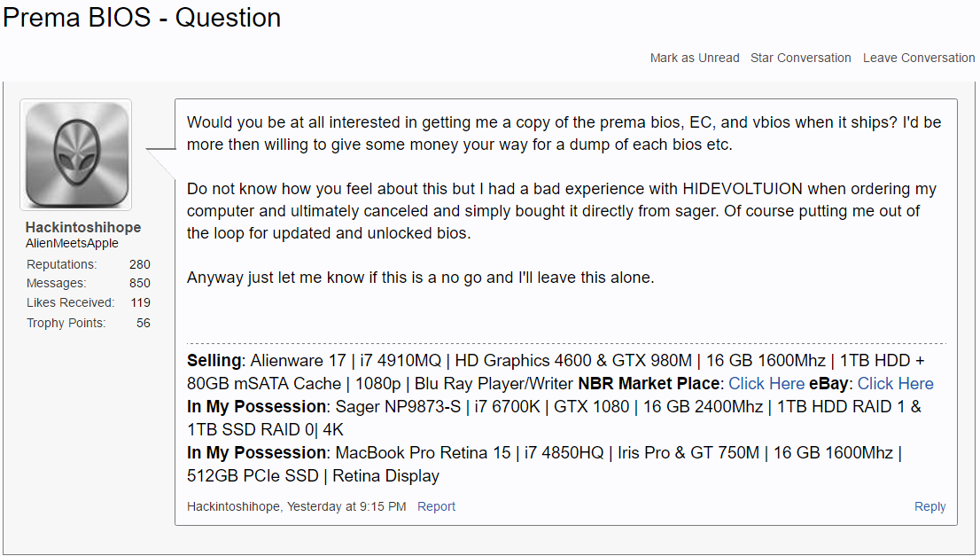Viewport: 980px width, 556px height.
Task: Click the Trophy Points count 56
Action: [x=143, y=323]
